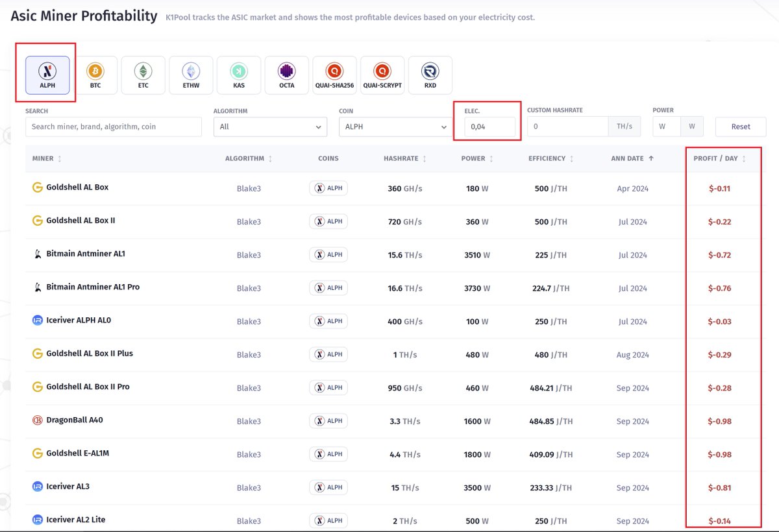The width and height of the screenshot is (779, 532).
Task: Click ALPH coin badge in Antminer AL1 row
Action: coord(328,254)
